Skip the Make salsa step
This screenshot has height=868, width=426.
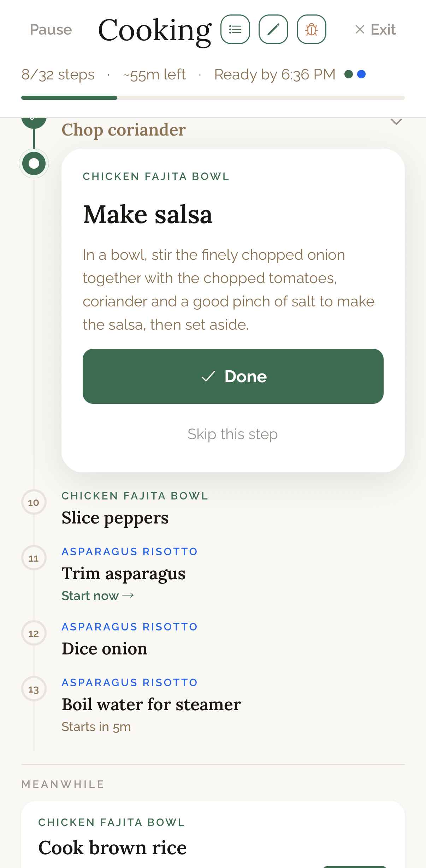tap(232, 434)
